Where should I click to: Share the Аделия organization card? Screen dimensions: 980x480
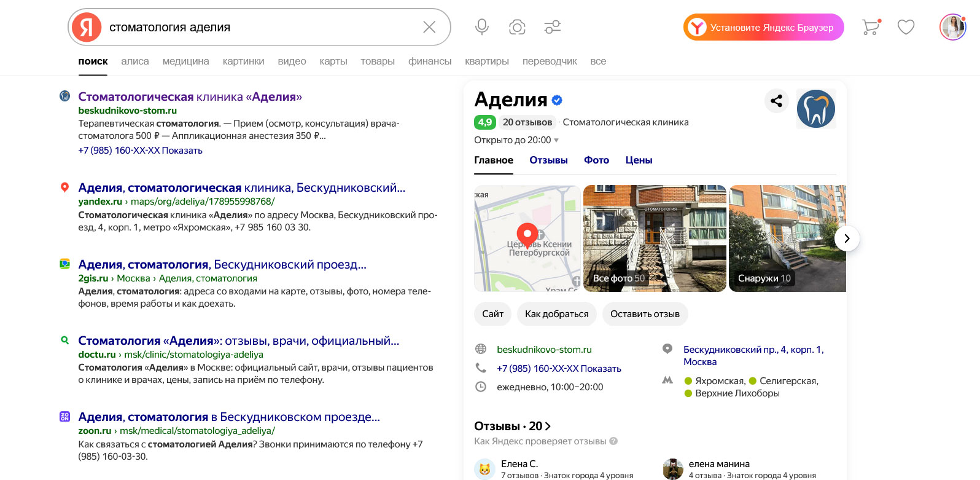point(776,101)
